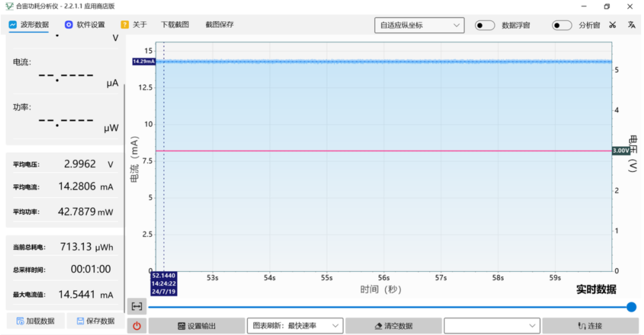Click the 设置输出 icon
644x335 pixels.
(182, 326)
